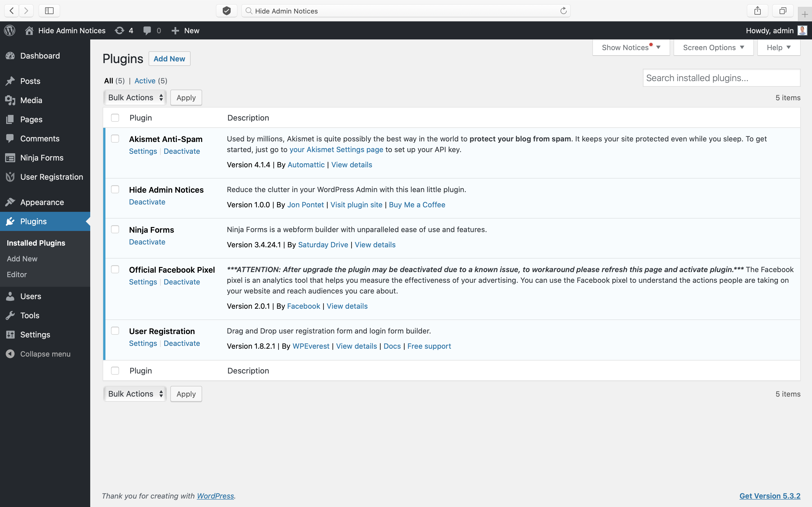This screenshot has width=812, height=507.
Task: Toggle checkbox for Akismet Anti-Spam plugin
Action: point(114,138)
